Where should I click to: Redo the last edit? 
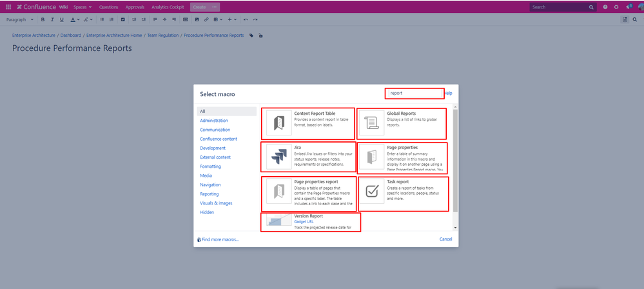(255, 19)
